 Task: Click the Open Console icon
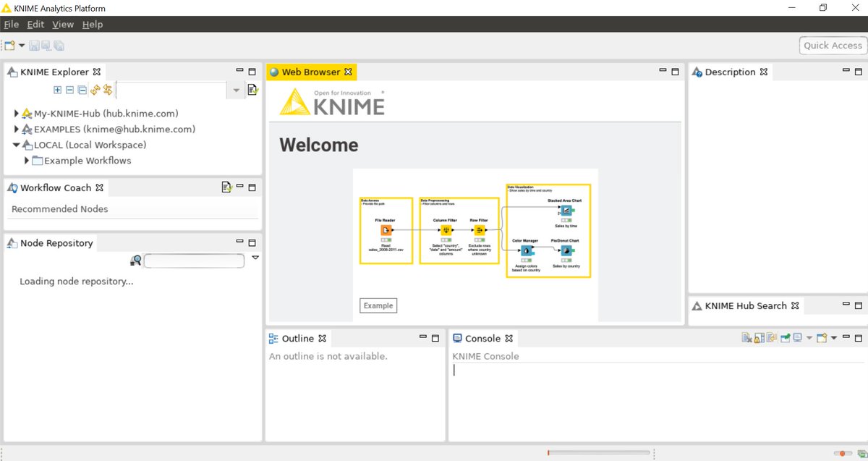coord(822,338)
